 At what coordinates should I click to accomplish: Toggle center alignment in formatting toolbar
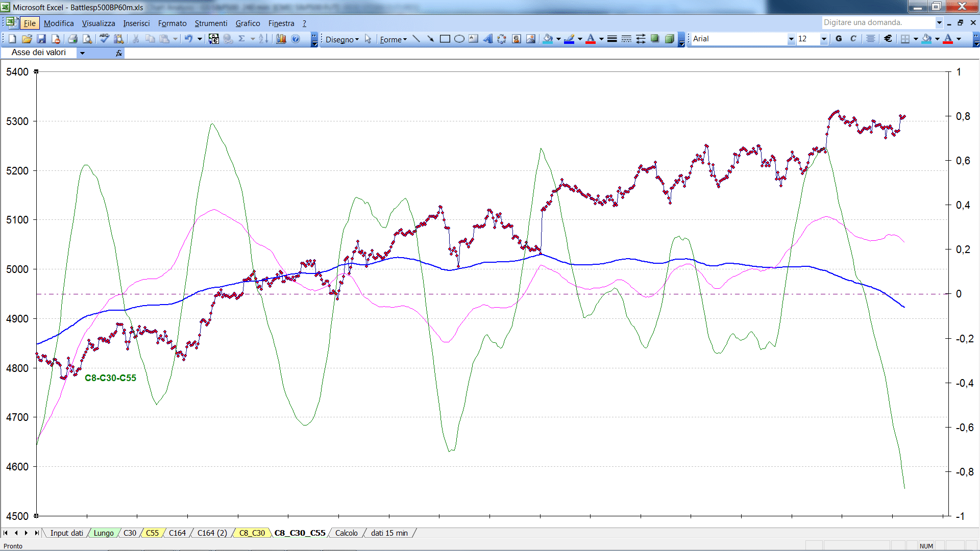point(871,39)
